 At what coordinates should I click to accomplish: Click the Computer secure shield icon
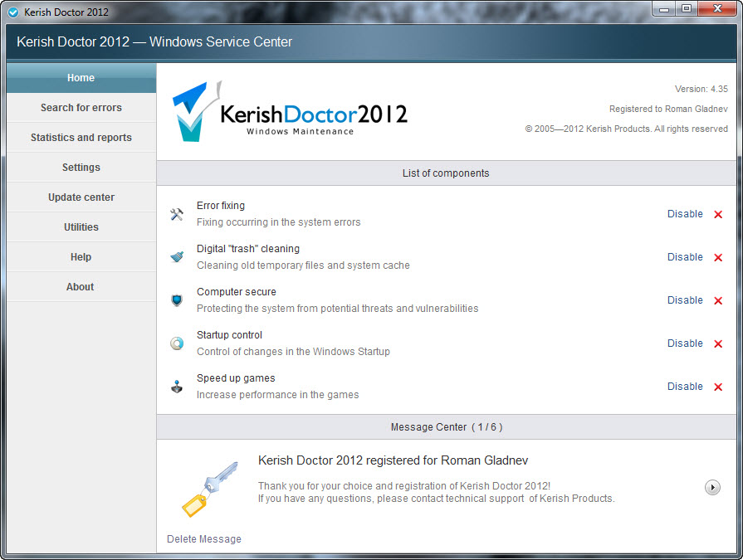point(177,300)
